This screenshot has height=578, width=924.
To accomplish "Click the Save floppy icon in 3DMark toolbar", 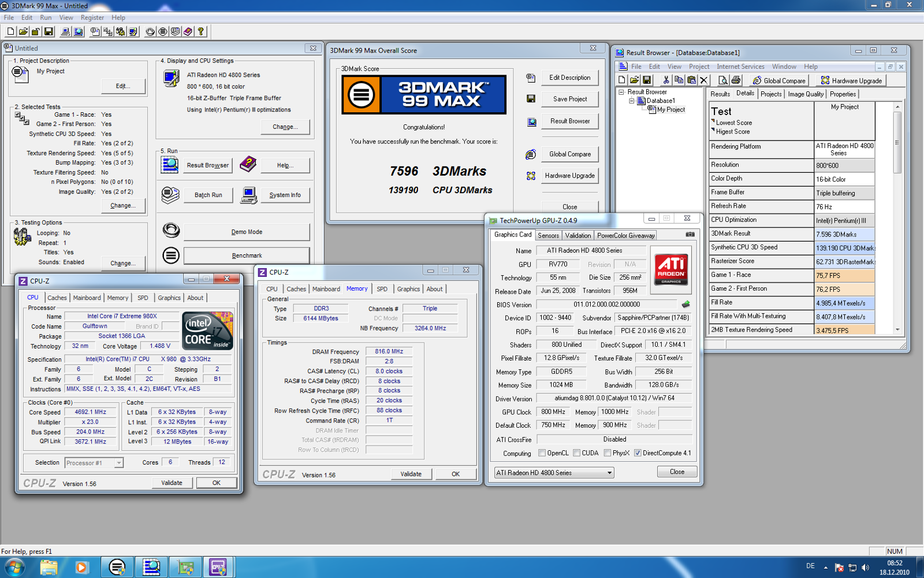I will tap(49, 32).
